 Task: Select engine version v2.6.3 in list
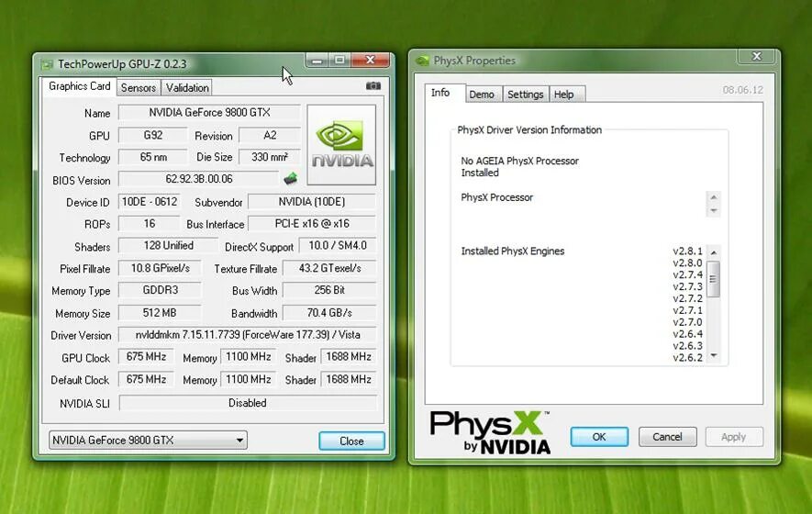[x=688, y=346]
